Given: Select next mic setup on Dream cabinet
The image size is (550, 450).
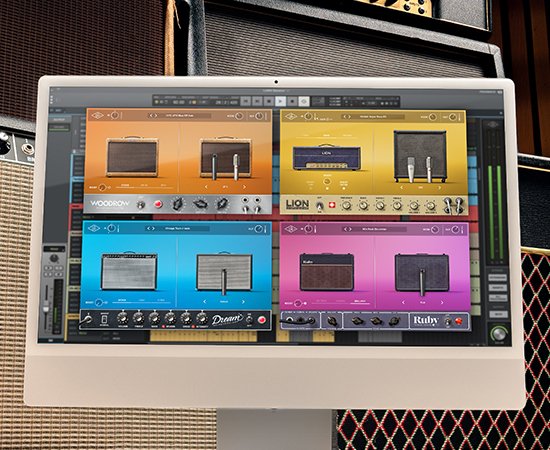Looking at the screenshot, I should click(x=244, y=302).
